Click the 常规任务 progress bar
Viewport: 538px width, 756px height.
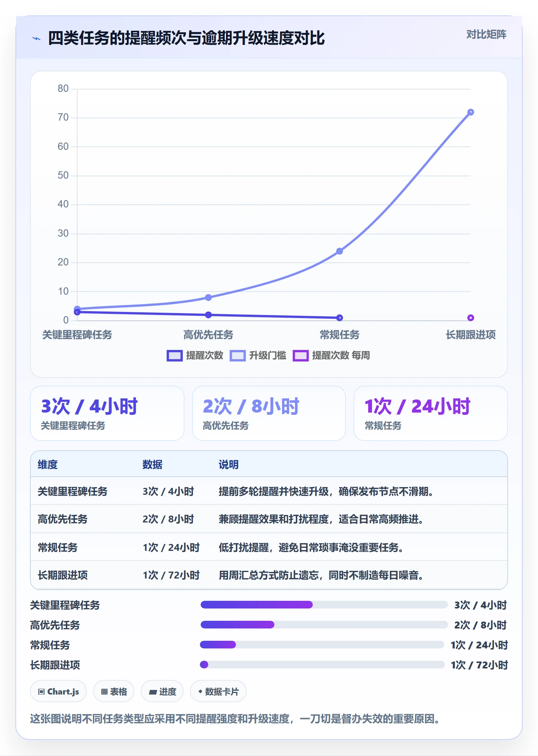322,645
